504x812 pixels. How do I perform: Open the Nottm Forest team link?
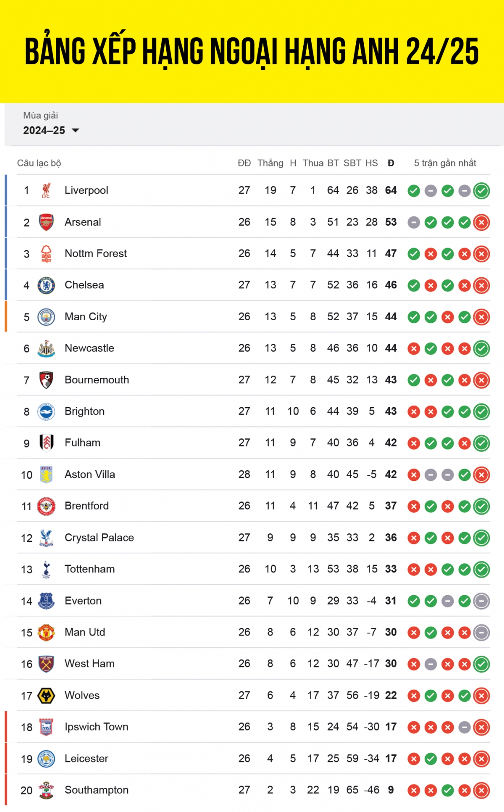tap(96, 253)
